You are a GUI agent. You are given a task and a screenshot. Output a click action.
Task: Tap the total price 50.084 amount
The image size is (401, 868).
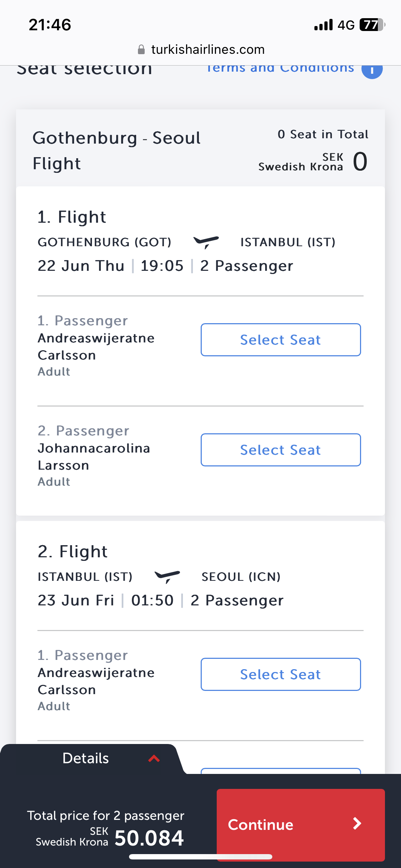tap(149, 838)
